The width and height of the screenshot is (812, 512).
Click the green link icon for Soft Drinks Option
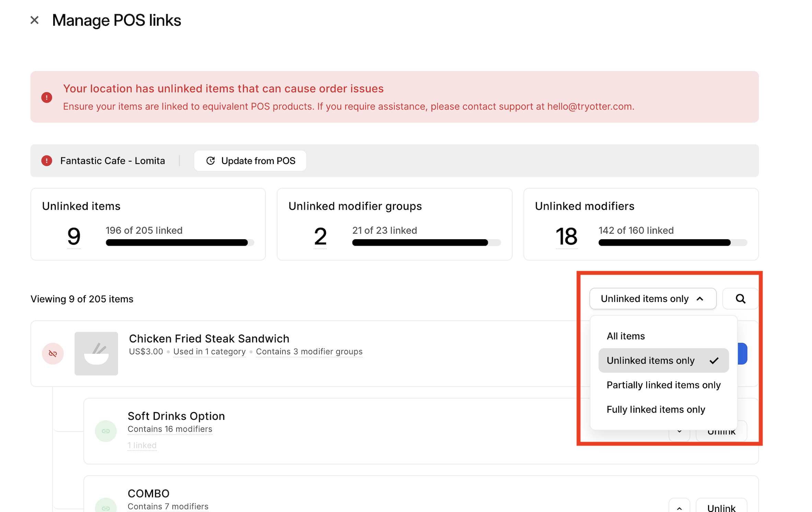click(x=106, y=431)
